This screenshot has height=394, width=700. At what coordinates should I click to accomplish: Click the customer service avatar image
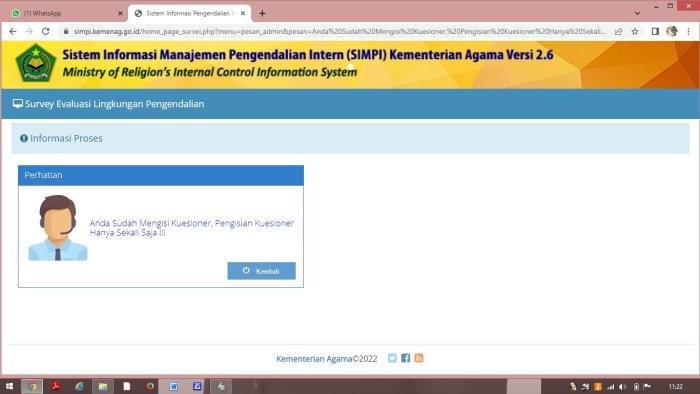tap(57, 228)
